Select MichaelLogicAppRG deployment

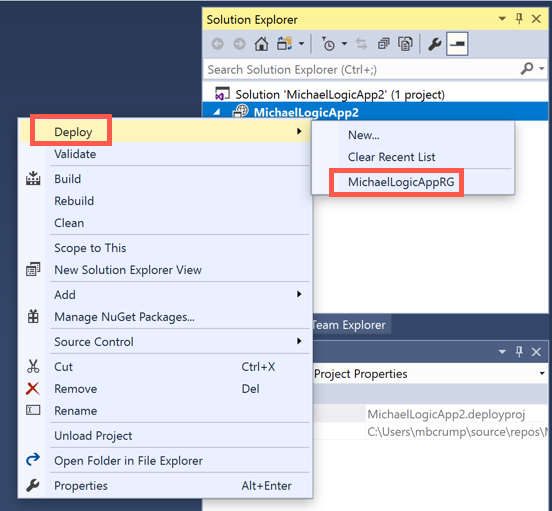(413, 182)
